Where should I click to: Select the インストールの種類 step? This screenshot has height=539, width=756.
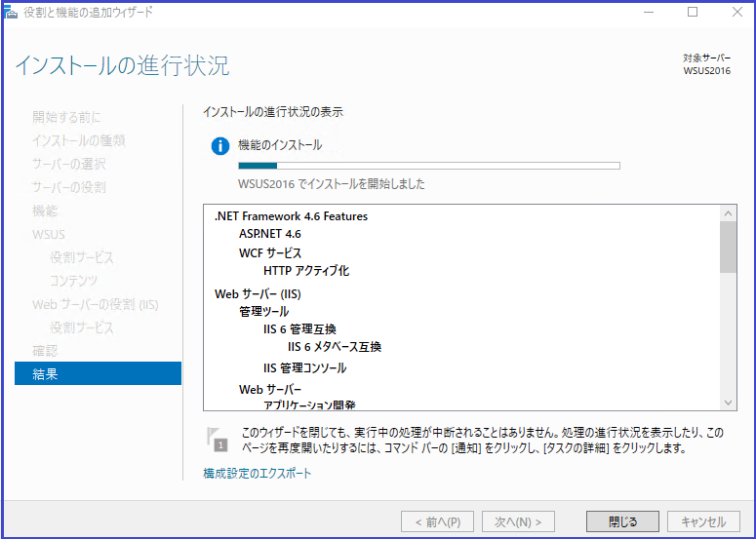pos(79,140)
